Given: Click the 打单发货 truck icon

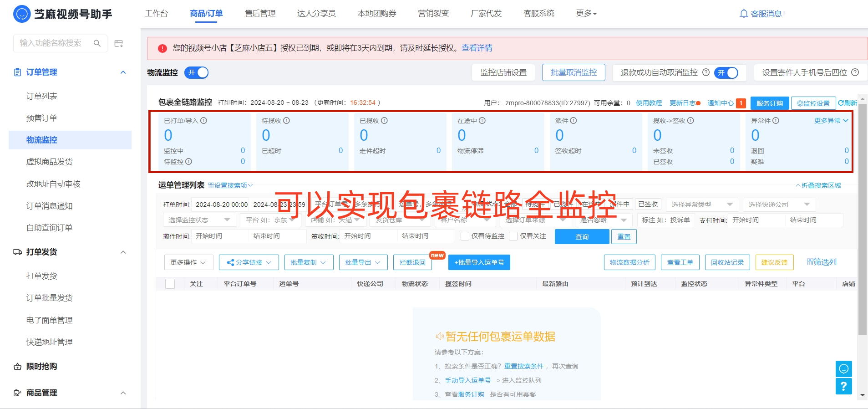Looking at the screenshot, I should pos(17,252).
